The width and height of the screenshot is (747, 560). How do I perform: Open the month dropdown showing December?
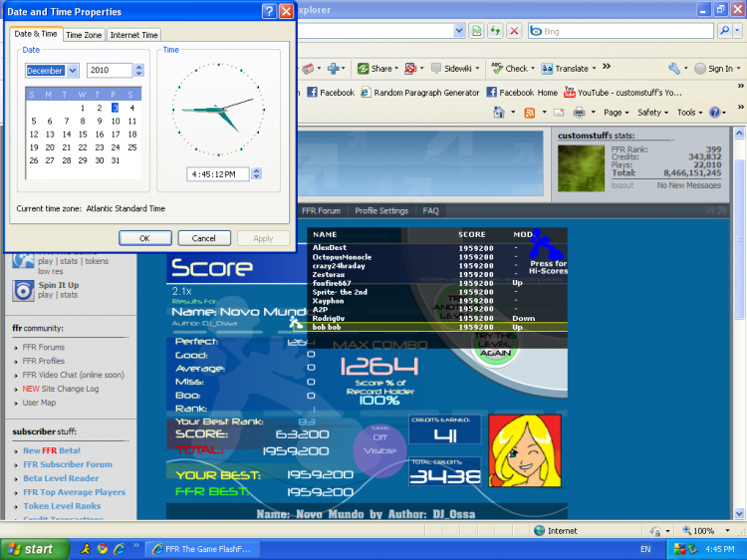coord(52,71)
